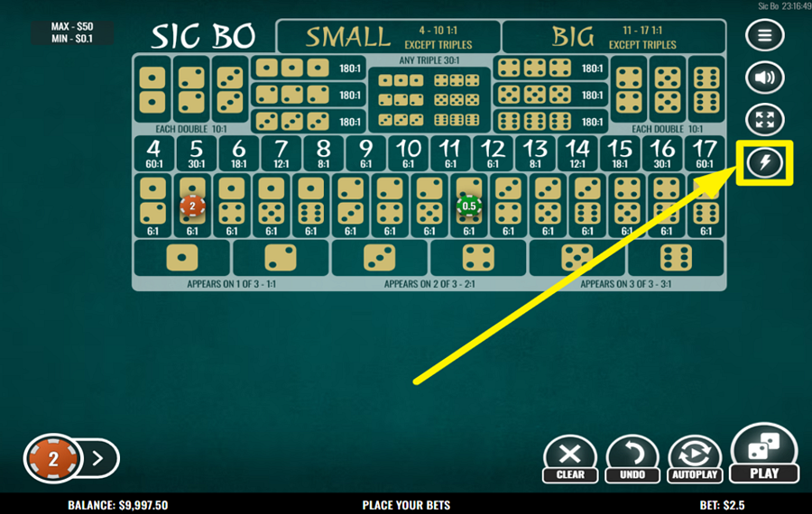Bet on single die four

[x=478, y=258]
